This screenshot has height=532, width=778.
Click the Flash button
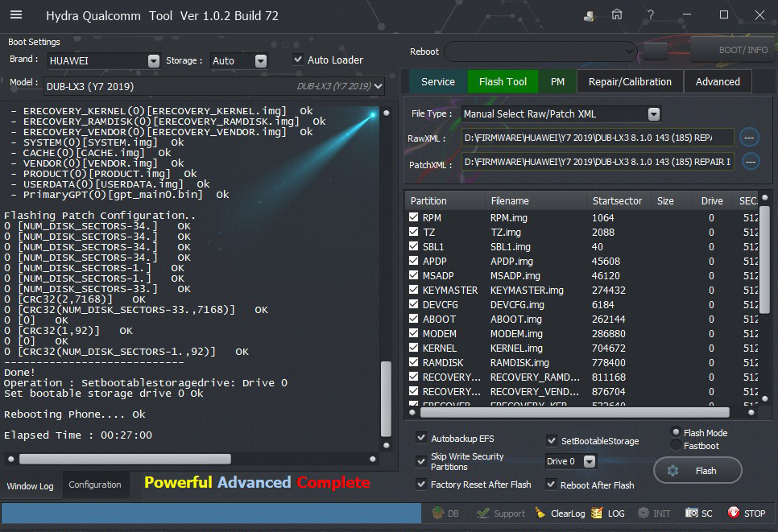click(697, 471)
